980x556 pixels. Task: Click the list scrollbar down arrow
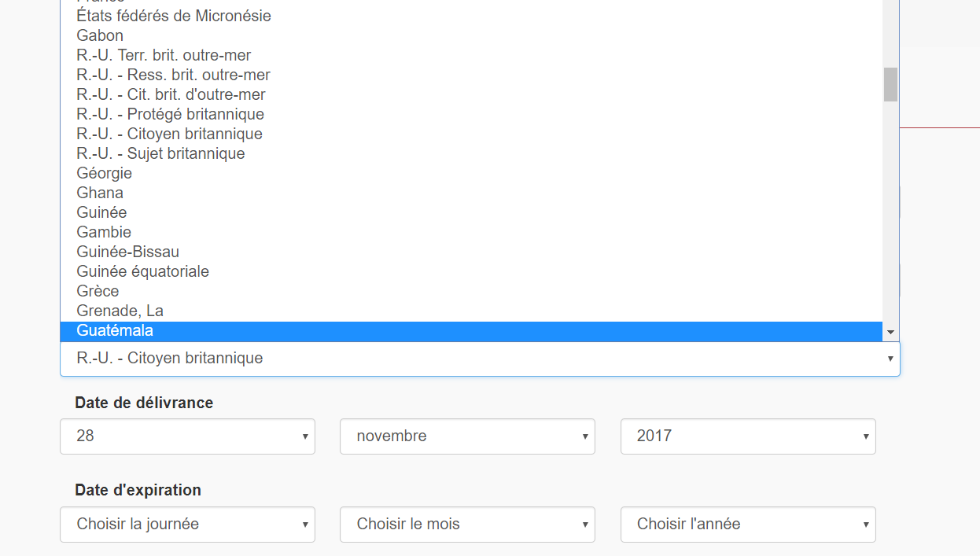coord(890,333)
